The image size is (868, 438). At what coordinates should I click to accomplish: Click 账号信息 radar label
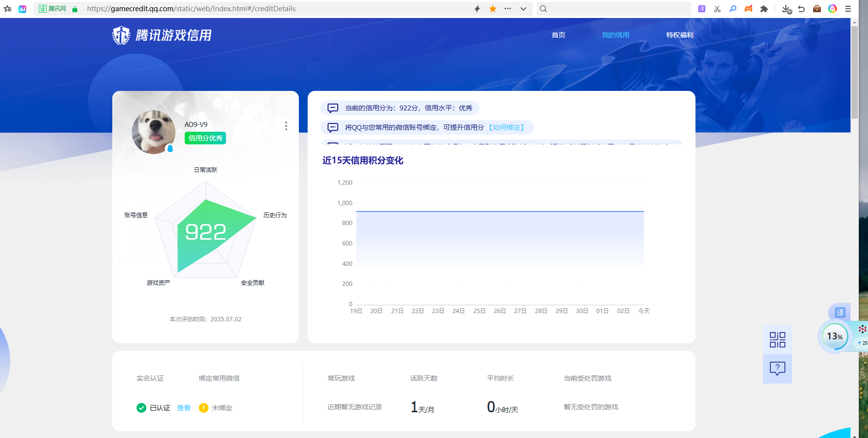click(x=136, y=215)
